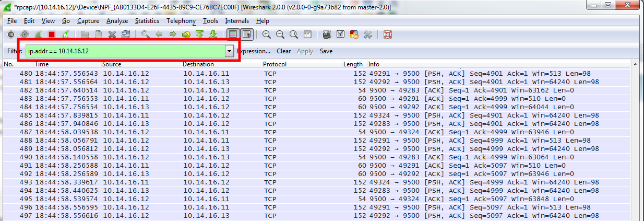
Task: Stop the running capture (red square)
Action: [x=52, y=34]
